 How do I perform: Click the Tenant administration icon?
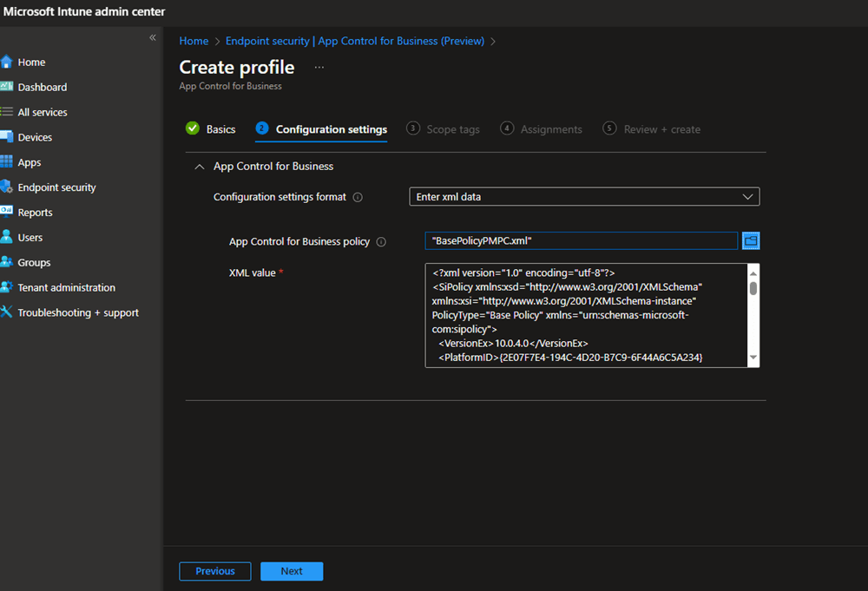6,286
